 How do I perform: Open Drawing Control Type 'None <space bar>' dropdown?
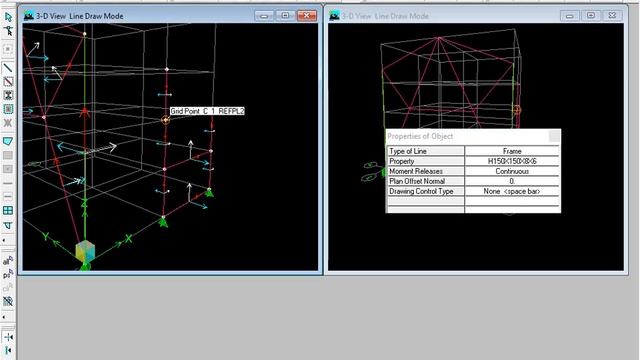tap(512, 191)
